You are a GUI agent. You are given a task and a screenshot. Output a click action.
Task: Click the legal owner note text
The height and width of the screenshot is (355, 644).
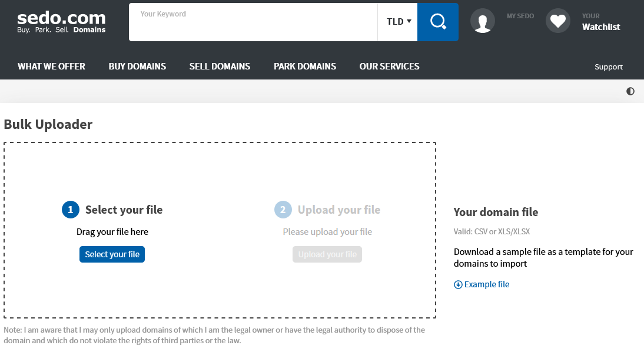click(x=214, y=335)
